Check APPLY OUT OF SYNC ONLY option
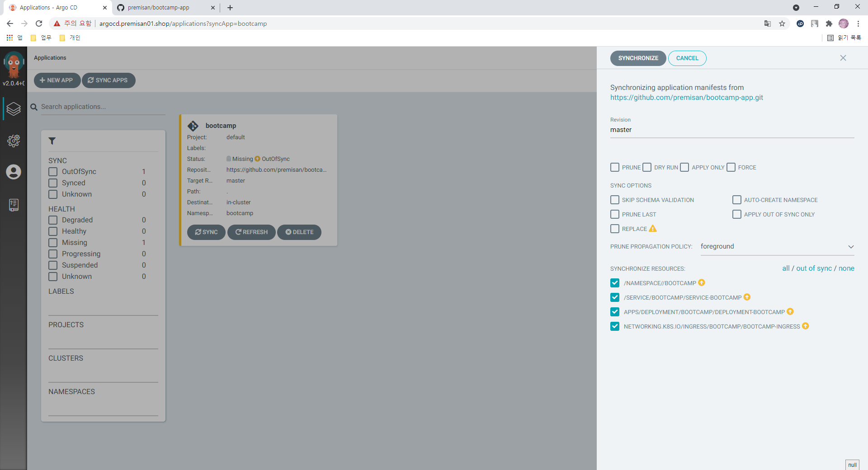Viewport: 868px width, 470px height. tap(737, 214)
